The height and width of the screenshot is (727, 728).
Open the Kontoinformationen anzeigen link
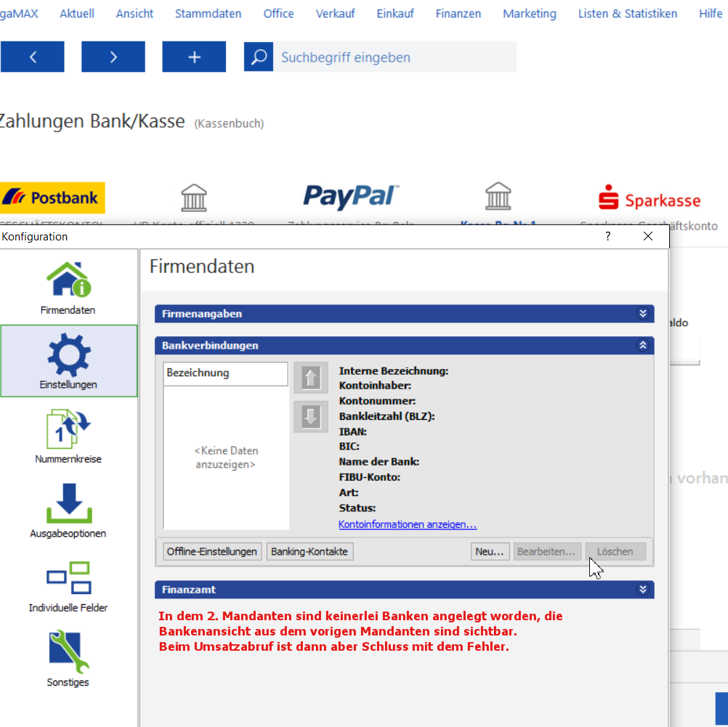408,524
